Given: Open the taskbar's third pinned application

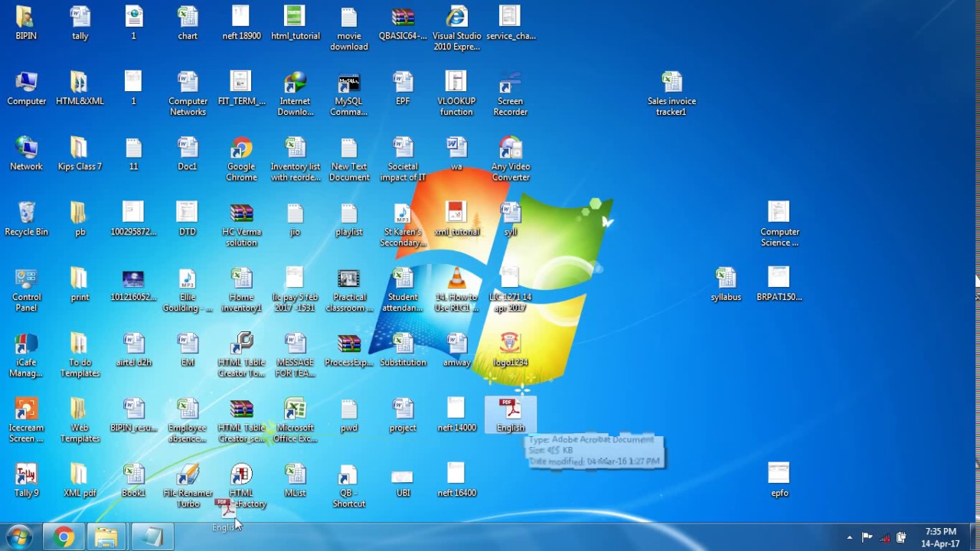Looking at the screenshot, I should click(x=152, y=537).
